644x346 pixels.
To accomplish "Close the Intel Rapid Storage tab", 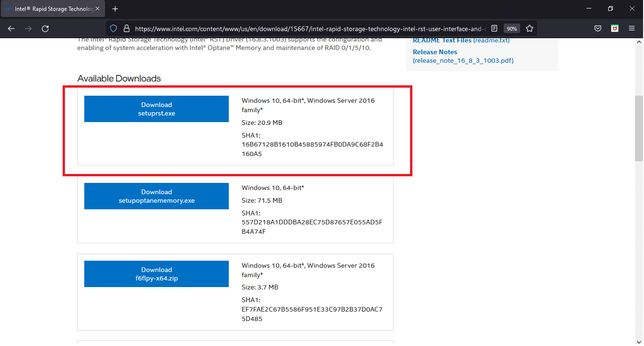I will (98, 9).
